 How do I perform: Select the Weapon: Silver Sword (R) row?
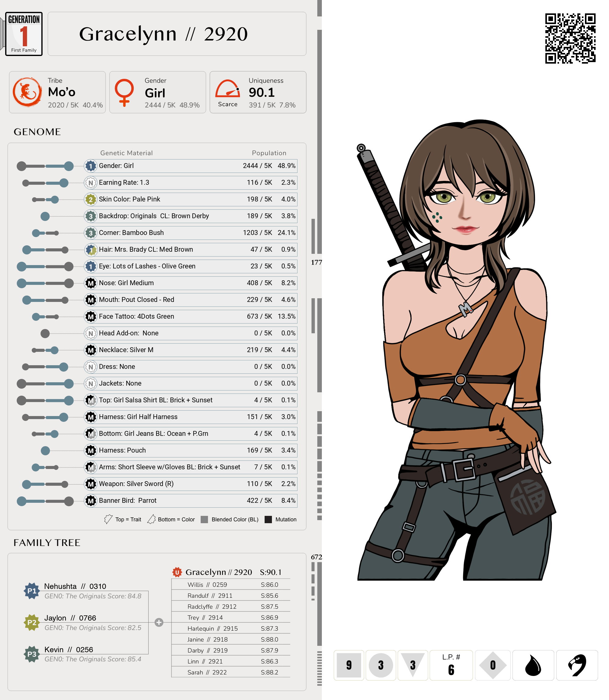coord(190,484)
